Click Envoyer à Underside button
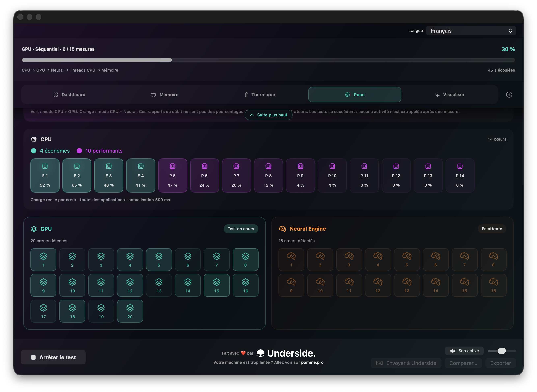This screenshot has width=537, height=392. pyautogui.click(x=406, y=363)
